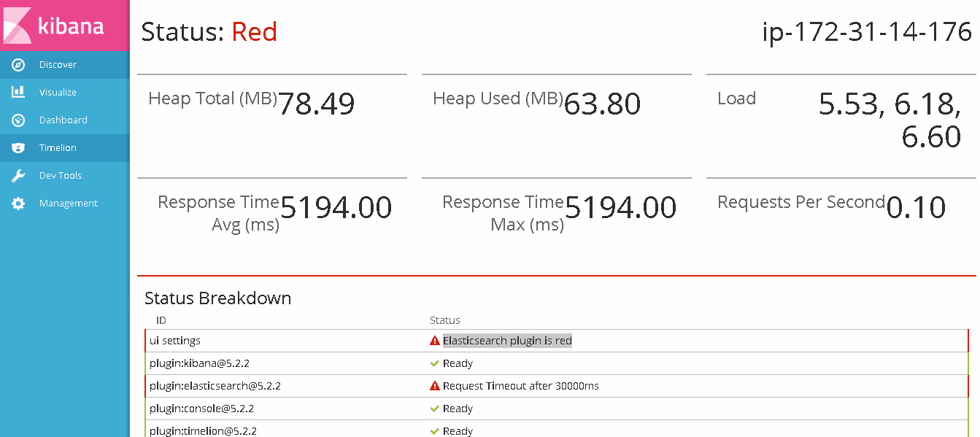Viewport: 980px width, 437px height.
Task: Select Timelion in the sidebar
Action: pyautogui.click(x=58, y=148)
